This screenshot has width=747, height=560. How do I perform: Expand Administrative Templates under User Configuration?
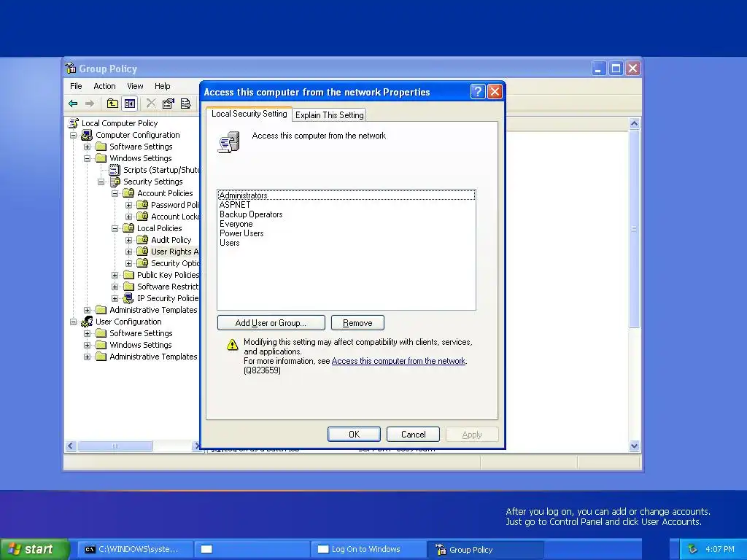click(88, 357)
